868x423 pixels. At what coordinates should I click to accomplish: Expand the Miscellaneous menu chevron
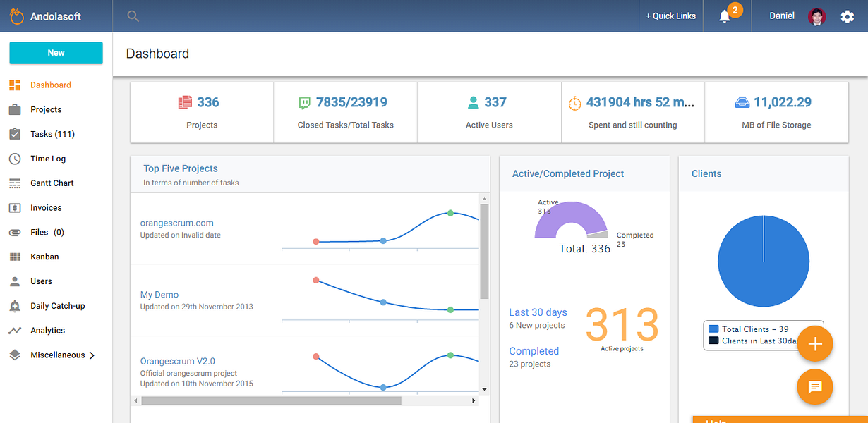point(92,355)
